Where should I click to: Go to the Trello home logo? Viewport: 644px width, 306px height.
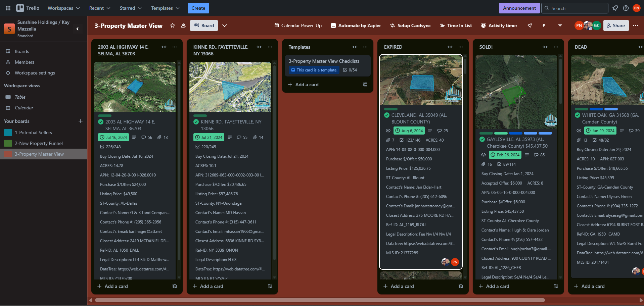[28, 8]
